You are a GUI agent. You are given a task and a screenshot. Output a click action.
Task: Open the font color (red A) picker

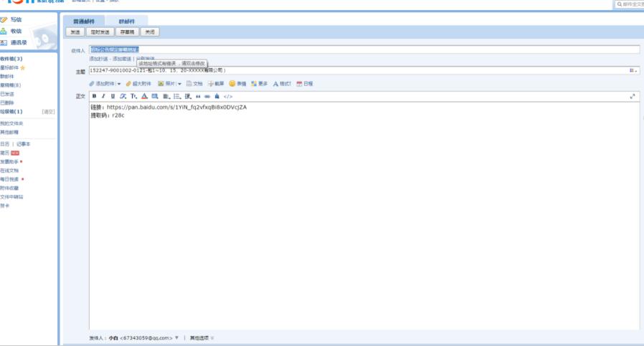click(x=144, y=97)
